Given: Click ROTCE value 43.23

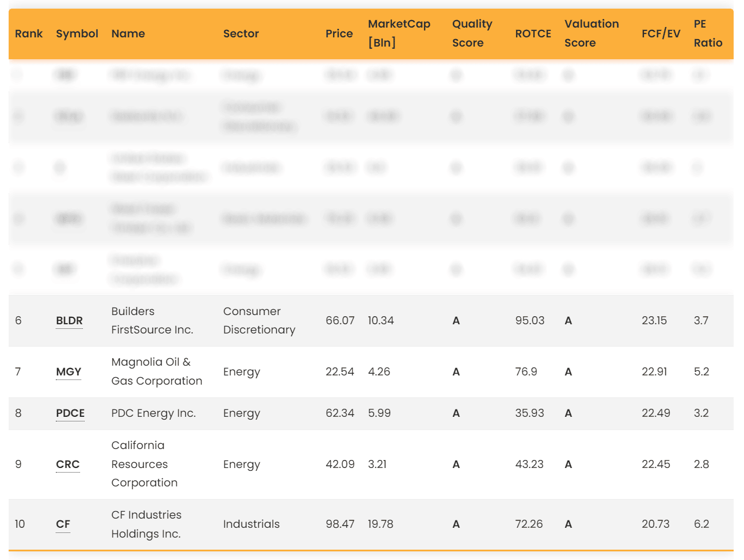Looking at the screenshot, I should pos(529,465).
